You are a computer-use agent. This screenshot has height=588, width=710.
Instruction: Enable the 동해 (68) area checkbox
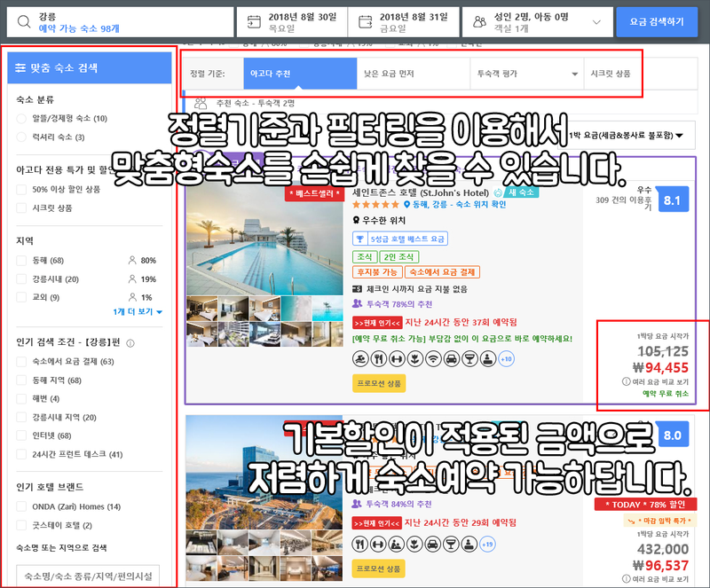click(x=21, y=260)
